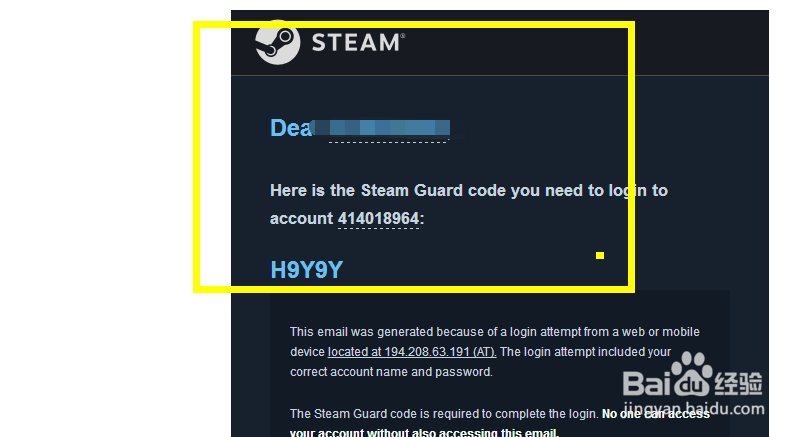Open the located at 194.208.63.191 (AT) link
The image size is (811, 437).
click(412, 352)
